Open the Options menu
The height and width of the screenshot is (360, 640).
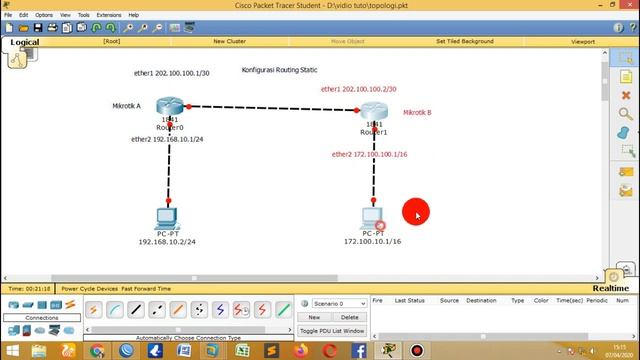pos(44,15)
